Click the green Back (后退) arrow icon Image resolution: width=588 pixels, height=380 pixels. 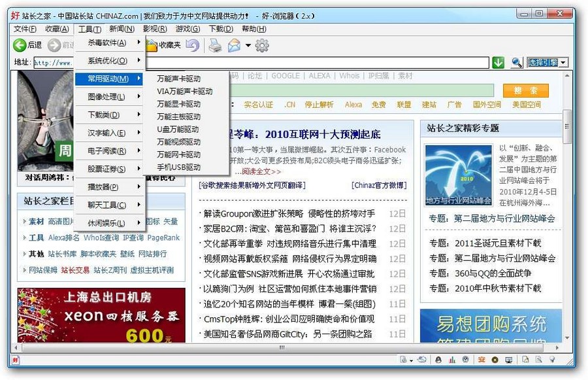[x=20, y=45]
